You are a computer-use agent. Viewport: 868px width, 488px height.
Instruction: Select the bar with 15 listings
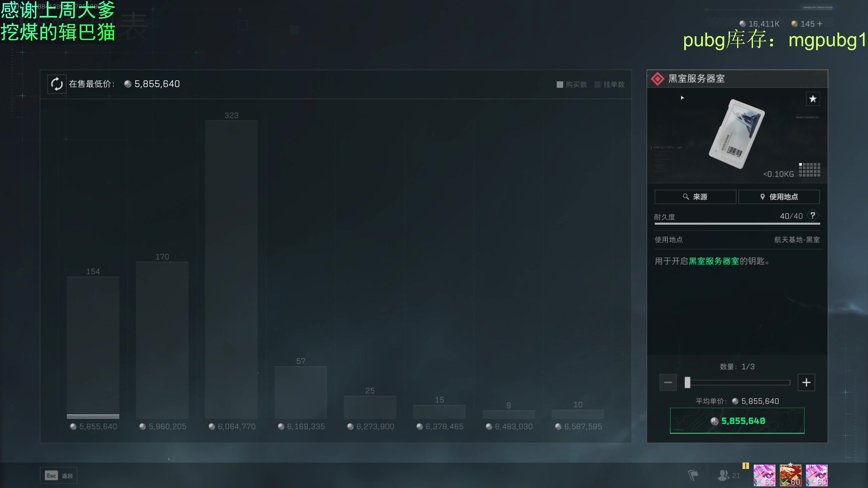point(439,412)
